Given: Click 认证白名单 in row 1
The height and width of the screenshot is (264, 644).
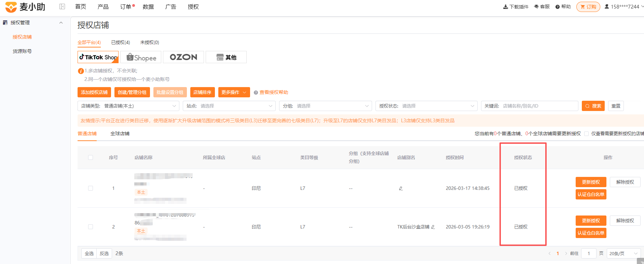Looking at the screenshot, I should click(x=591, y=194).
